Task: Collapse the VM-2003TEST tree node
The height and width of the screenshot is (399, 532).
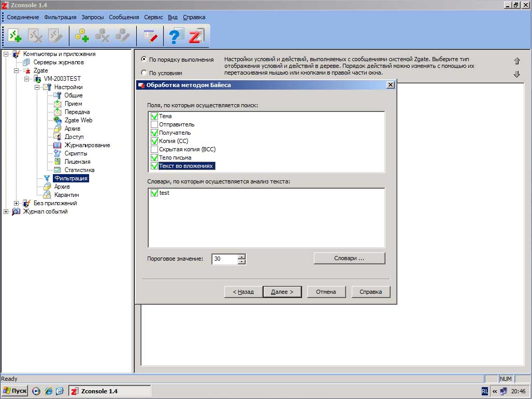Action: click(27, 79)
